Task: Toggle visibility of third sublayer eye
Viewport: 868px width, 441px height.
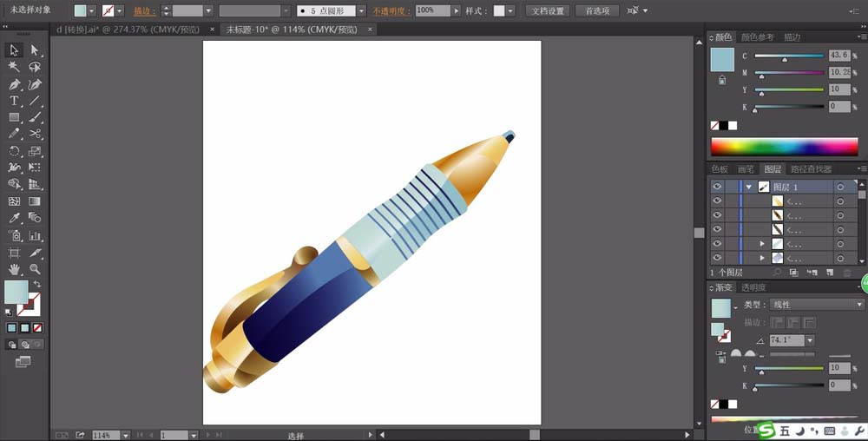Action: tap(717, 229)
